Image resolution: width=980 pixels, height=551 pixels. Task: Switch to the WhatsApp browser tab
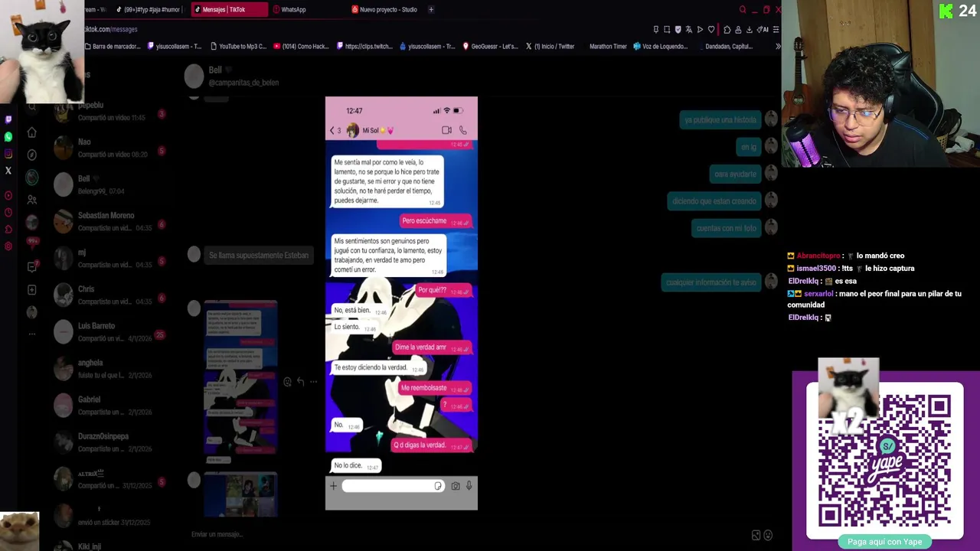coord(306,9)
